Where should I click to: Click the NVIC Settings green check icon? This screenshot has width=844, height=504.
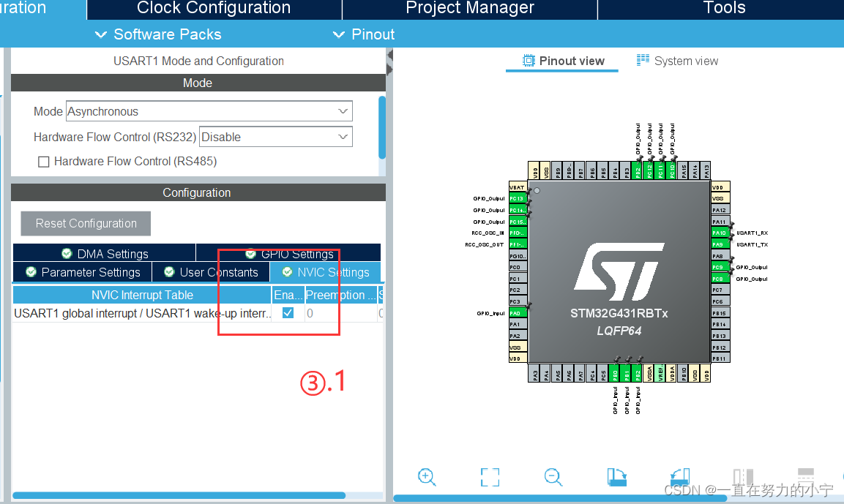coord(288,272)
